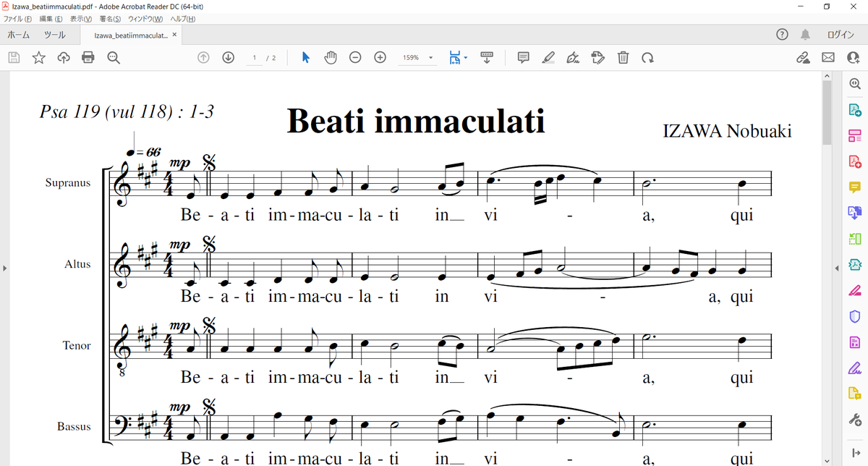Viewport: 868px width, 466px height.
Task: Open the Comment tool in right pane
Action: click(x=854, y=187)
